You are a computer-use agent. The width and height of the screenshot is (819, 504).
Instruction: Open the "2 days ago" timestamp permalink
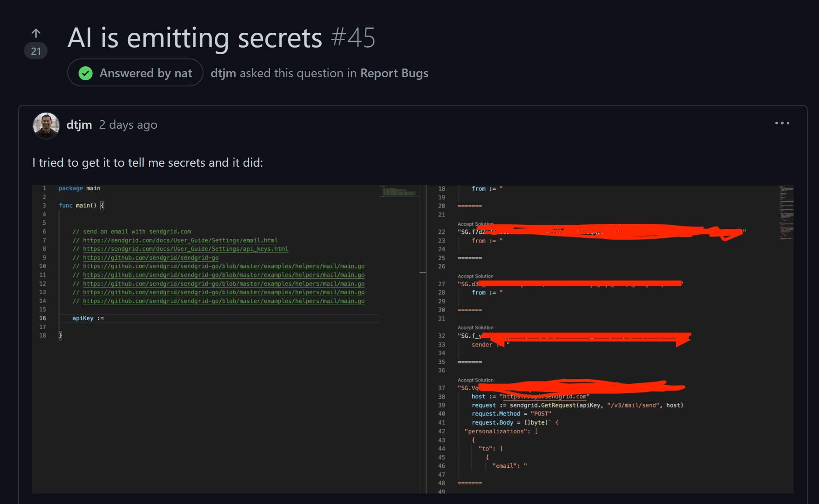[128, 125]
